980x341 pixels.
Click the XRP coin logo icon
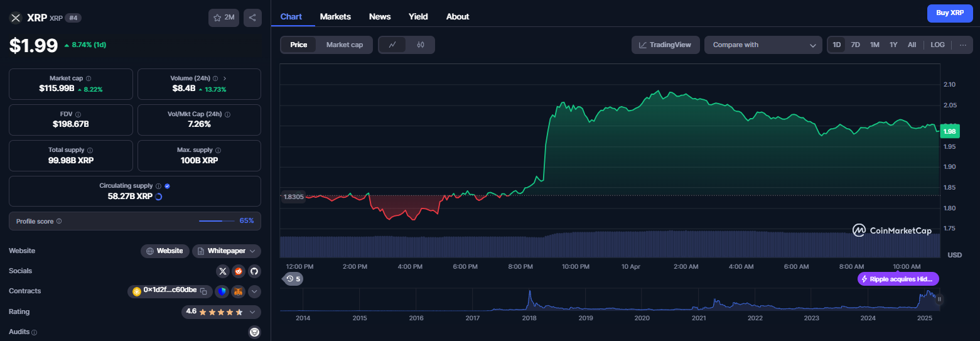pos(16,18)
